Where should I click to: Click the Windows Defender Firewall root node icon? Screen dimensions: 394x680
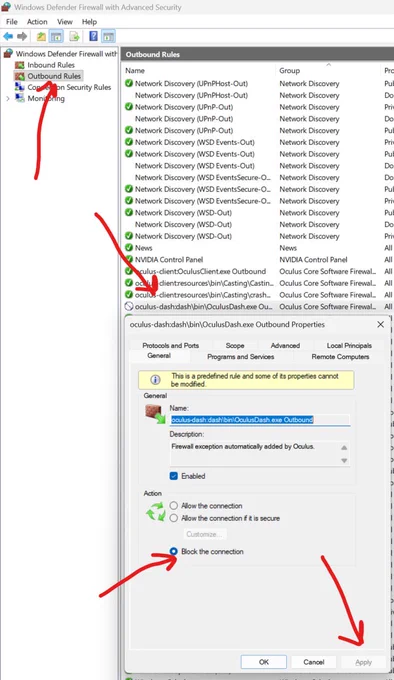click(8, 53)
